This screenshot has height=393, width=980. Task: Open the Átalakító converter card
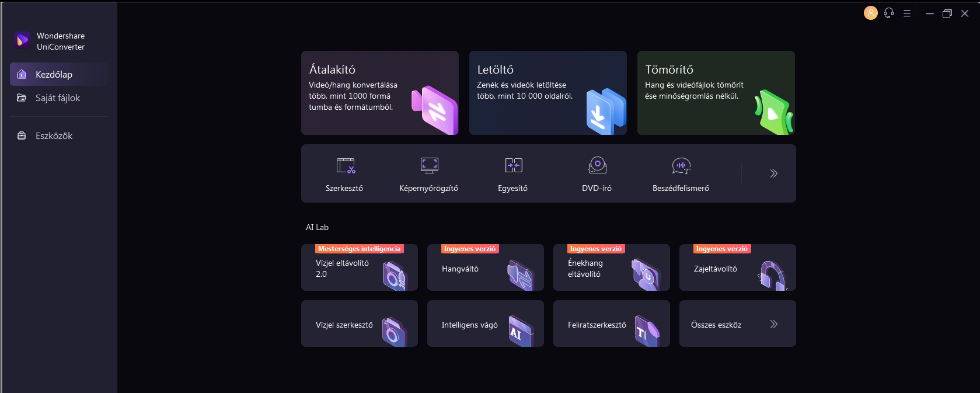(379, 93)
